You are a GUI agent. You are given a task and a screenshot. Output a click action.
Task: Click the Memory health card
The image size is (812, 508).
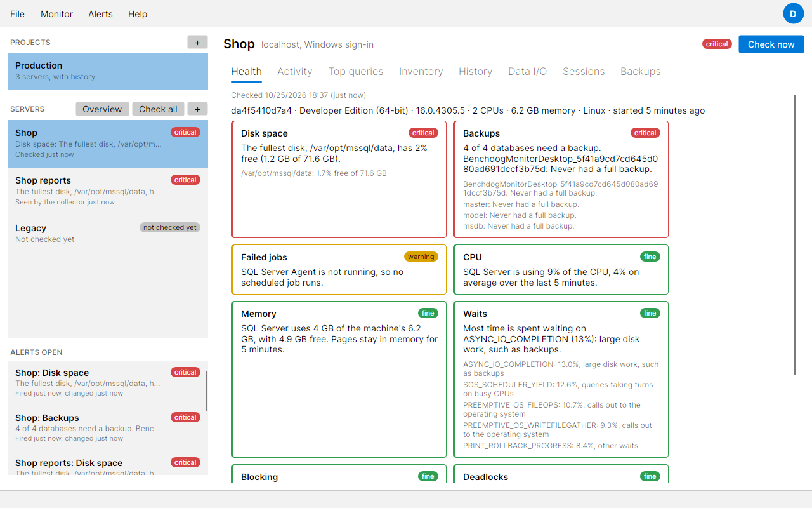(x=339, y=379)
